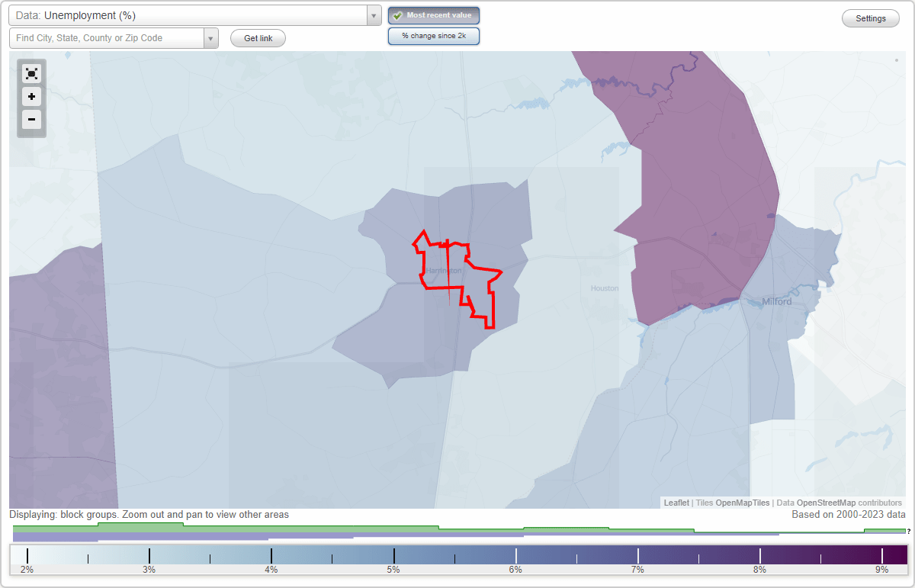Visit the OpenMapTiles link
This screenshot has height=588, width=915.
click(741, 503)
